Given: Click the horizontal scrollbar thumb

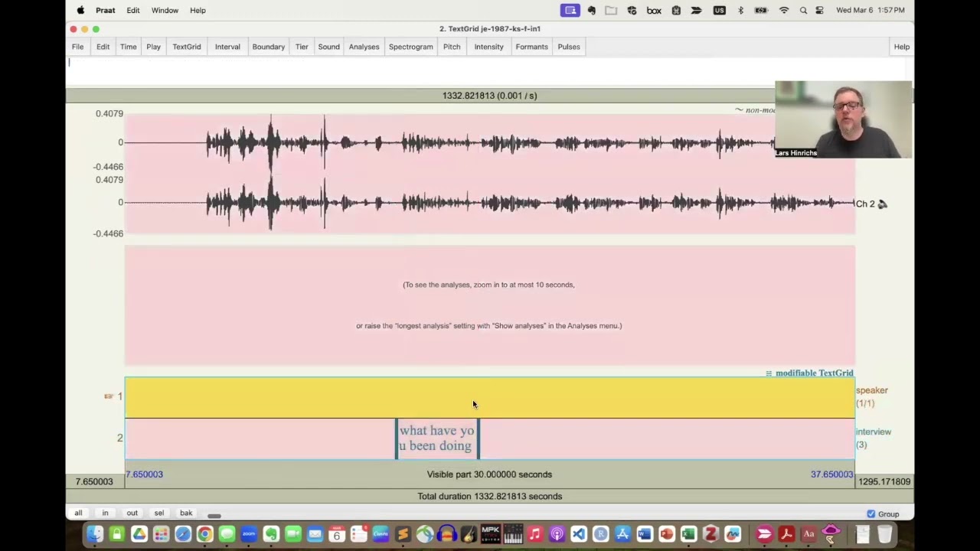Looking at the screenshot, I should pos(214,516).
